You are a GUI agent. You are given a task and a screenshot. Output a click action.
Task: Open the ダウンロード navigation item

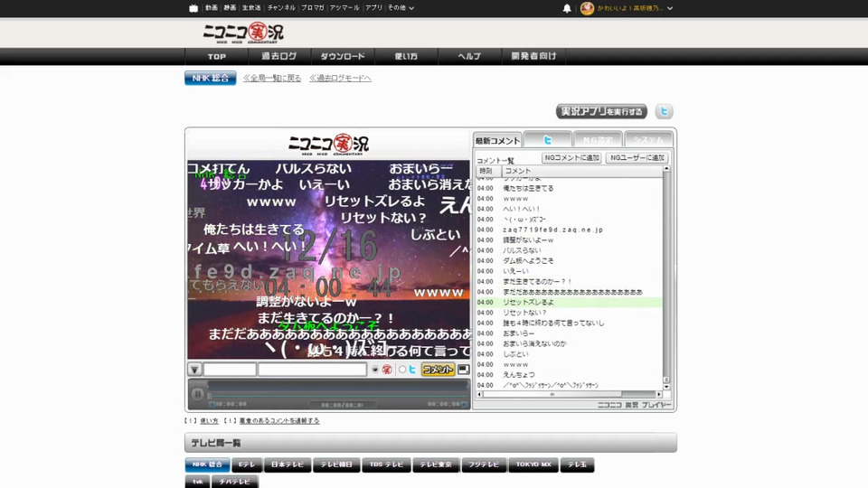click(343, 56)
